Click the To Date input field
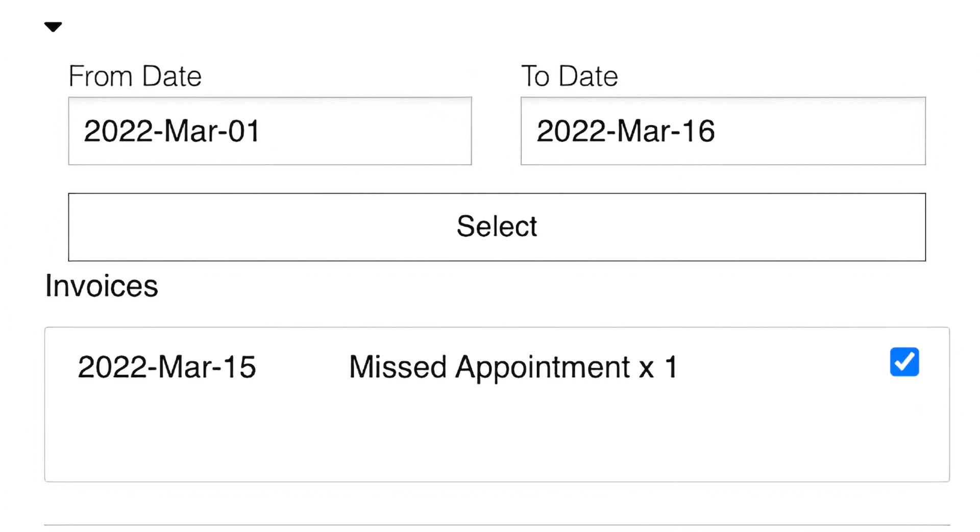Image resolution: width=980 pixels, height=532 pixels. 723,131
